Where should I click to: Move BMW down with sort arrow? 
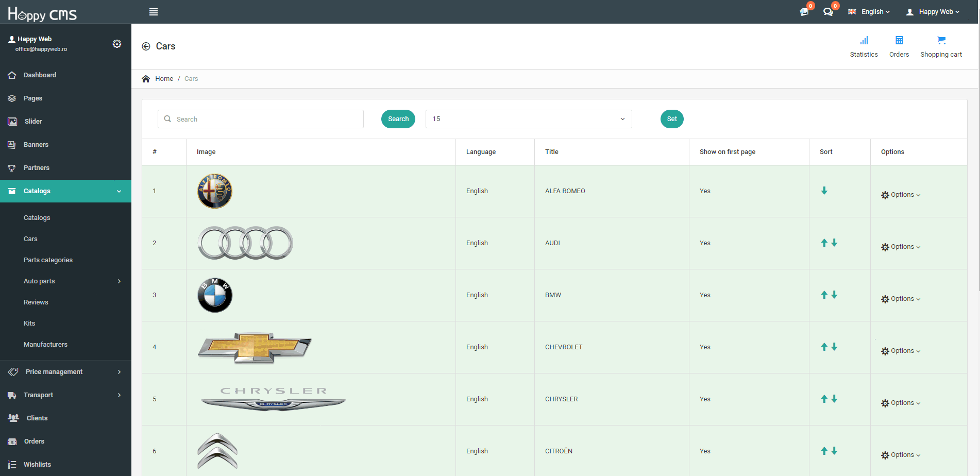click(x=834, y=295)
